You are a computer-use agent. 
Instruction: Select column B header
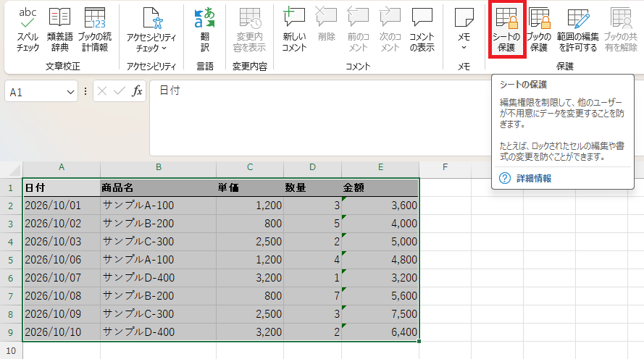point(158,167)
